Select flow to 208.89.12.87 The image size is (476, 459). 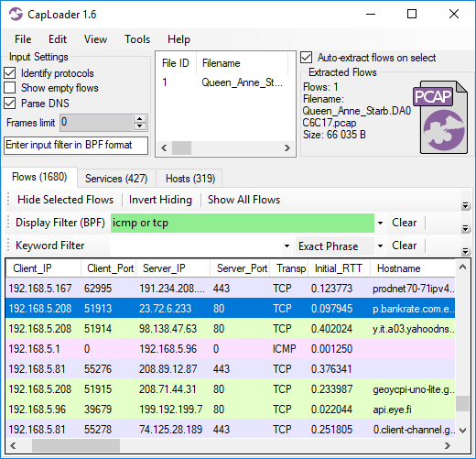click(x=231, y=369)
